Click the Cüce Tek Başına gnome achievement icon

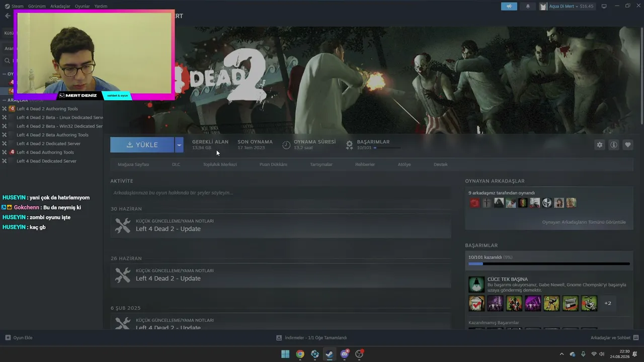[476, 284]
